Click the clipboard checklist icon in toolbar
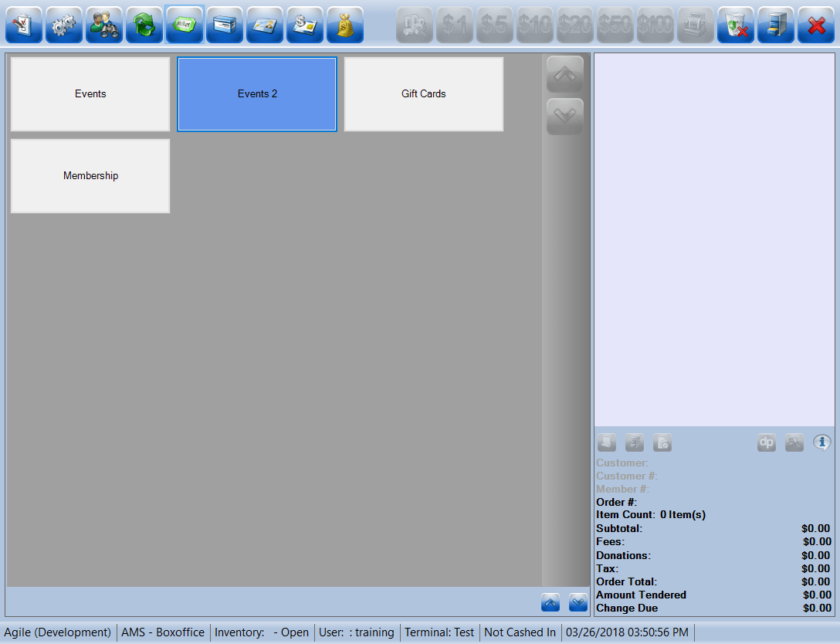The image size is (840, 644). 24,25
